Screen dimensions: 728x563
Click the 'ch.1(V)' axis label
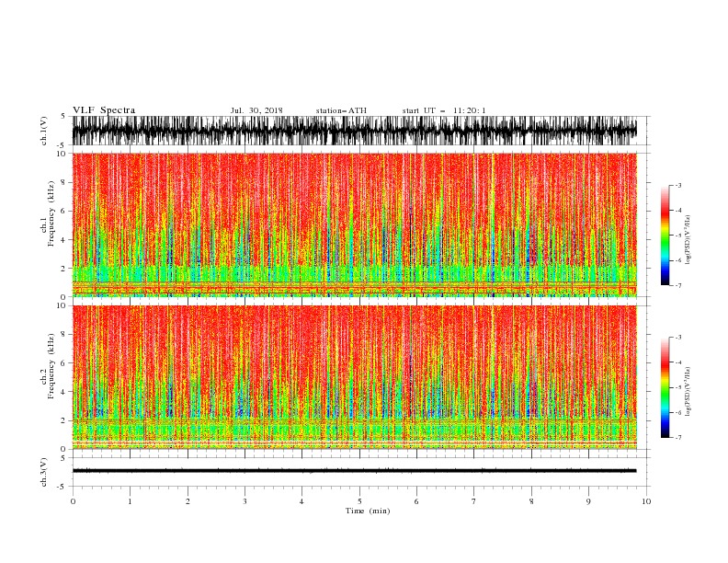[44, 132]
